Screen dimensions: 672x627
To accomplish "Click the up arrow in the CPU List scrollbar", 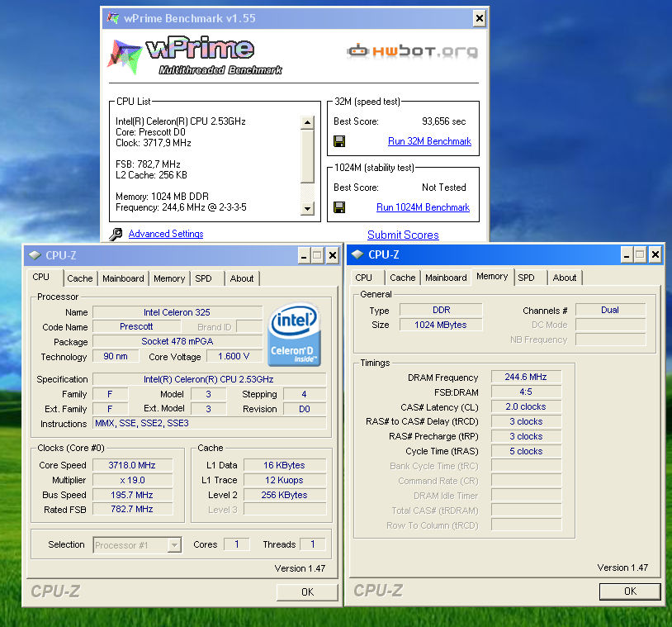I will 307,122.
